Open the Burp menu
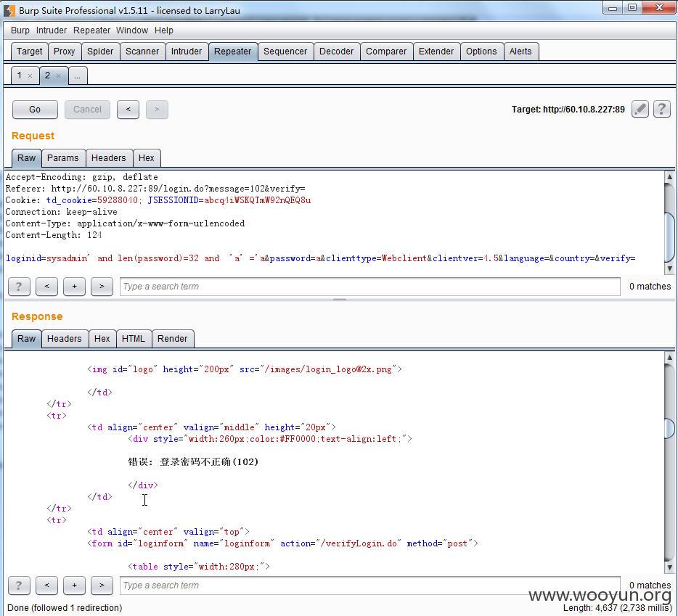678x616 pixels. click(20, 30)
